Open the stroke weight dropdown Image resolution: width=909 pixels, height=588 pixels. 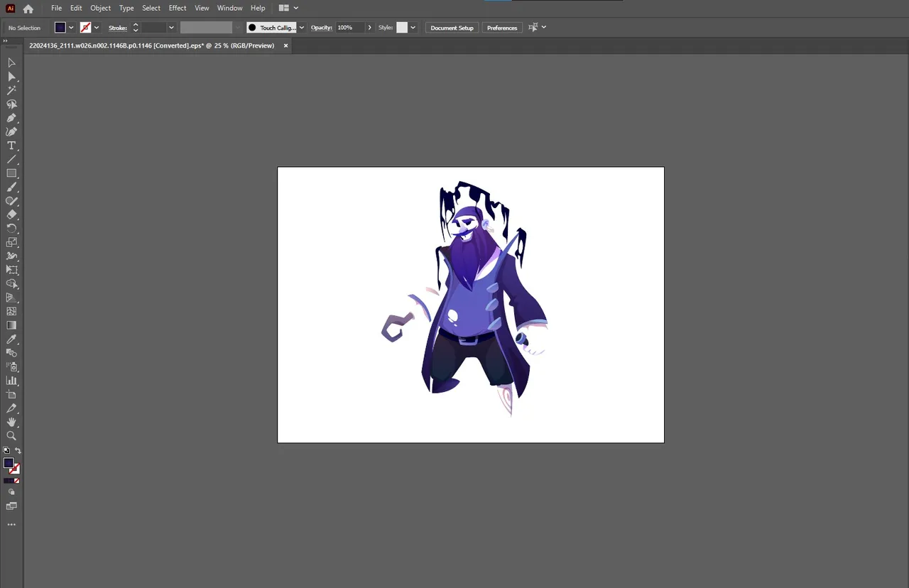[171, 28]
